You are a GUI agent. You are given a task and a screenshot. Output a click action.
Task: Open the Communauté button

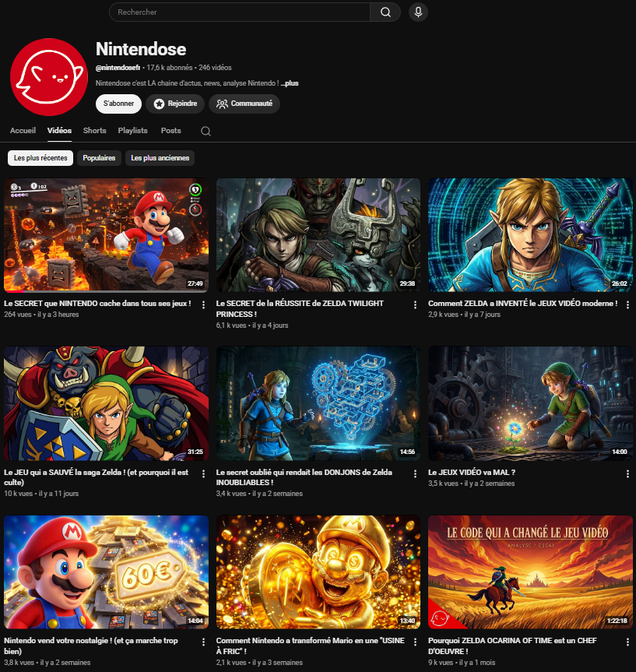tap(244, 104)
